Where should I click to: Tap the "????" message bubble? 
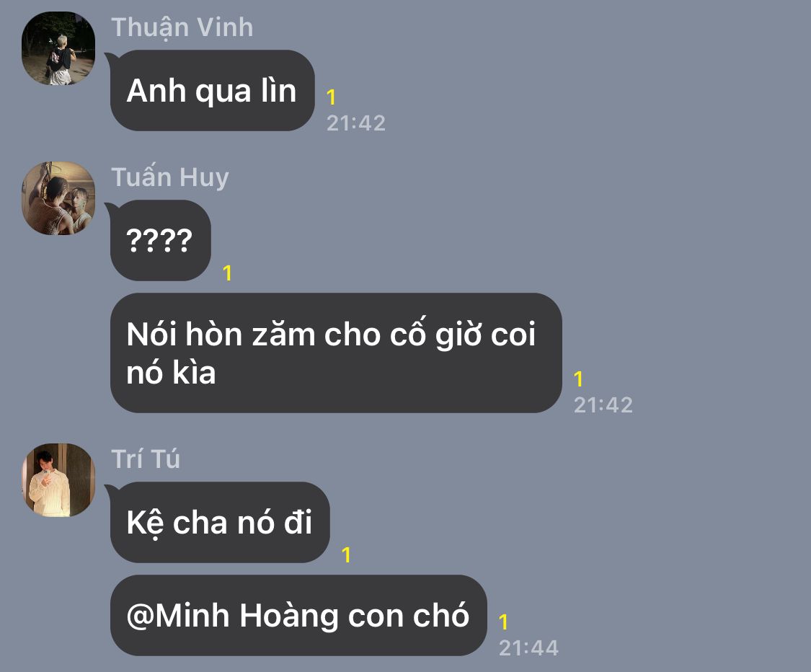[160, 241]
